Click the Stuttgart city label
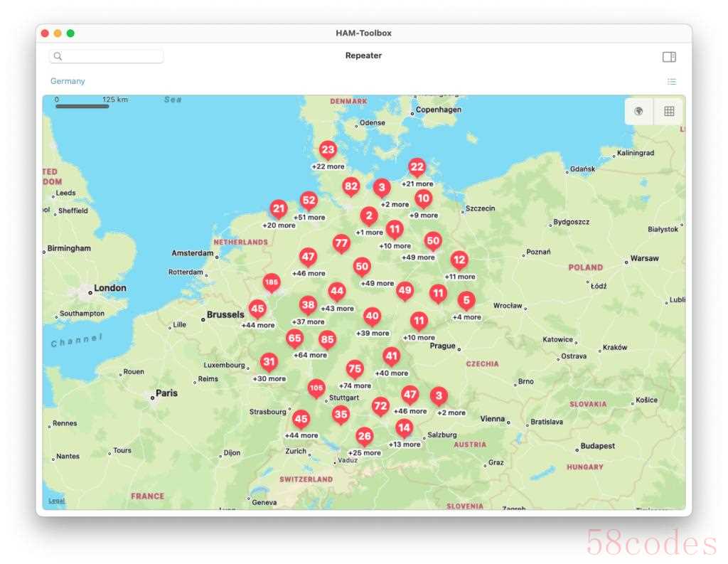 (344, 398)
